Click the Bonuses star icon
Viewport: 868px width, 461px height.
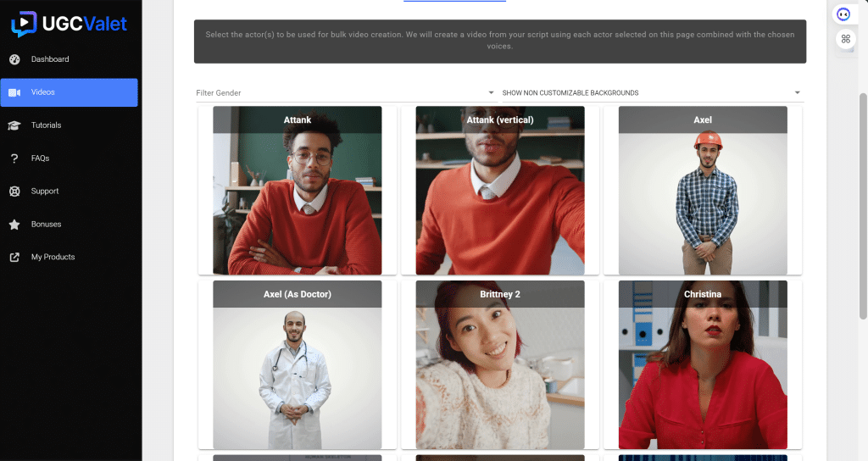14,224
